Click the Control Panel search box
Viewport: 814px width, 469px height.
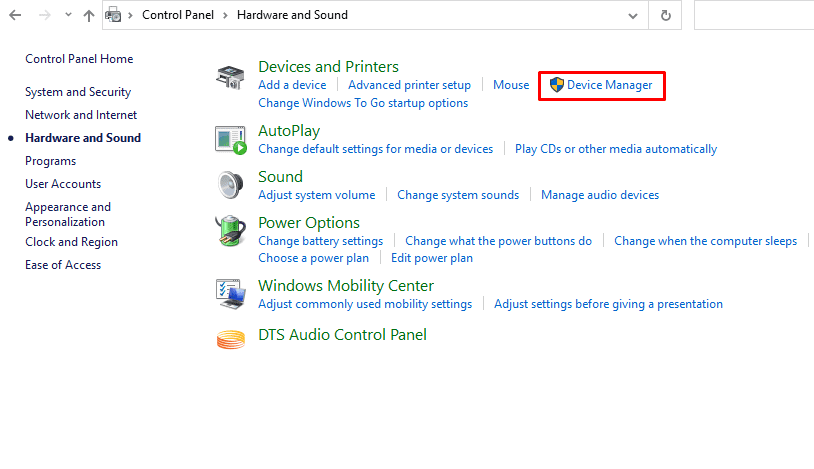point(754,16)
